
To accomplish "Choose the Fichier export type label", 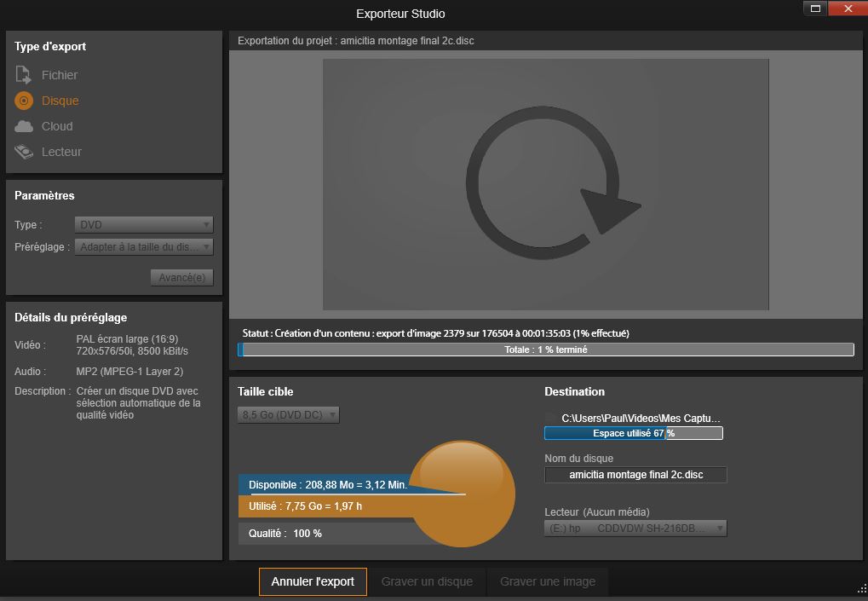I will point(60,75).
